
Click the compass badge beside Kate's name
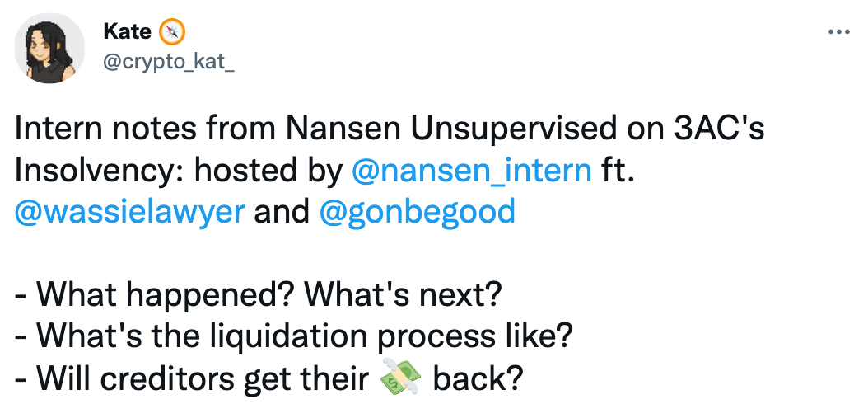point(171,33)
